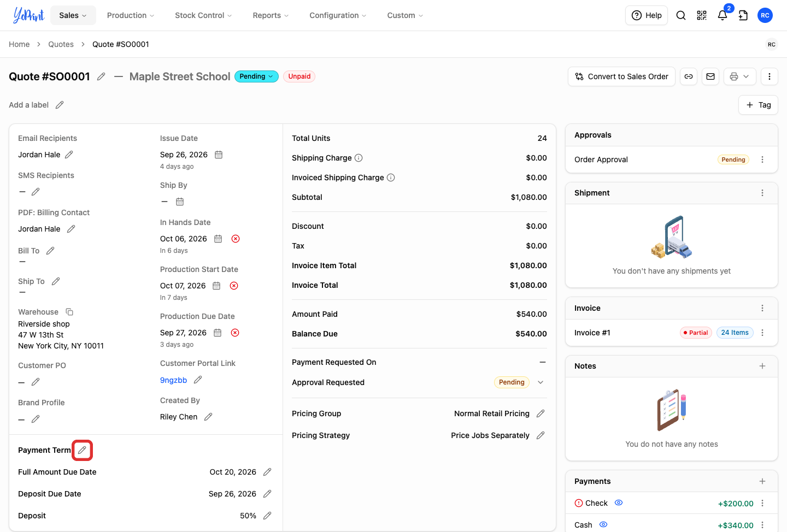The image size is (787, 532).
Task: Open the Configuration menu
Action: point(338,15)
